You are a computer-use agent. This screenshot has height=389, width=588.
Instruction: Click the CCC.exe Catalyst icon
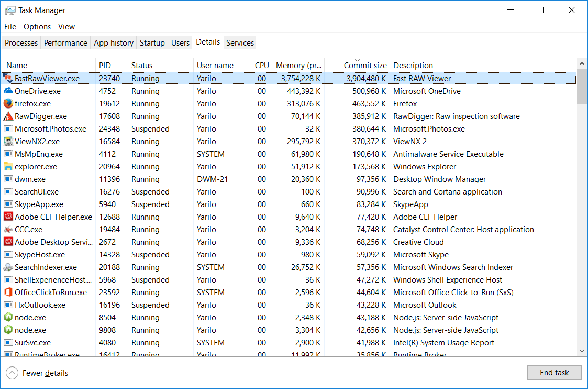(8, 230)
